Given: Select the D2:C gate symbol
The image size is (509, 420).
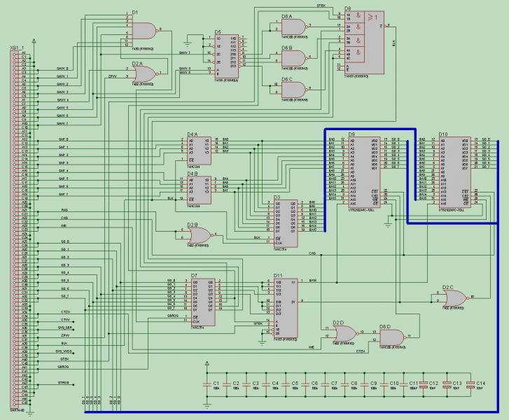Looking at the screenshot, I should coord(456,297).
